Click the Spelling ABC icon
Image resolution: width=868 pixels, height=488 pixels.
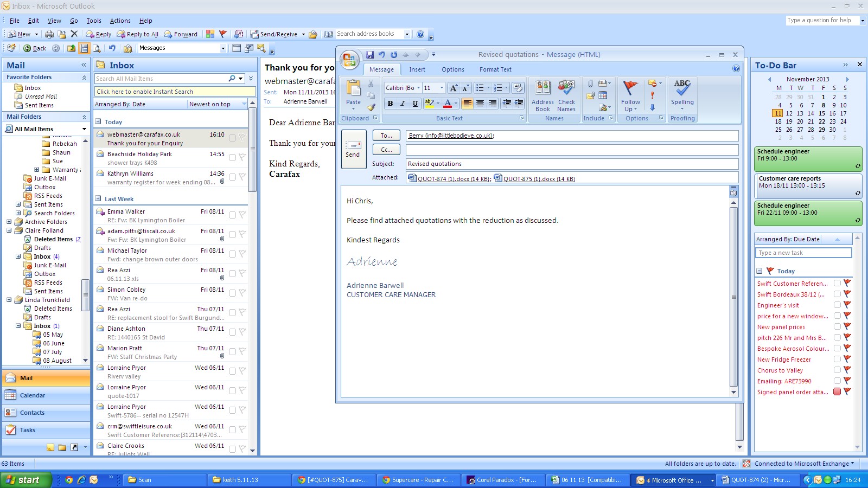click(682, 92)
